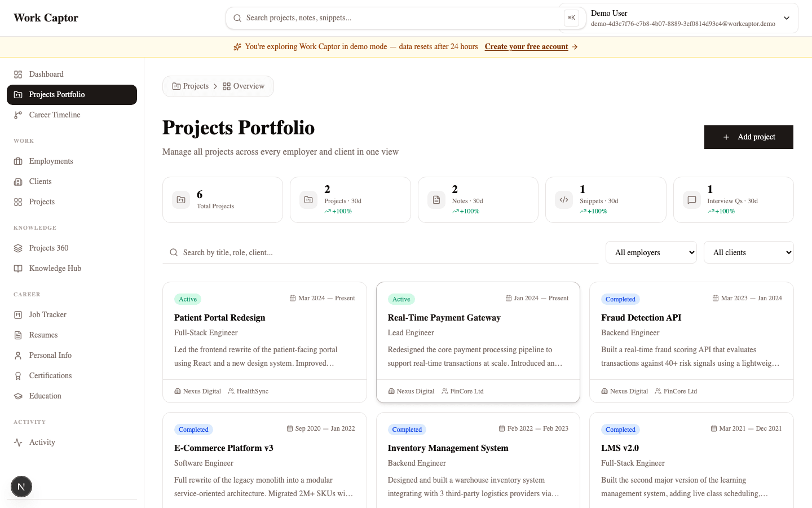Click the Dashboard grid icon in sidebar

point(18,75)
